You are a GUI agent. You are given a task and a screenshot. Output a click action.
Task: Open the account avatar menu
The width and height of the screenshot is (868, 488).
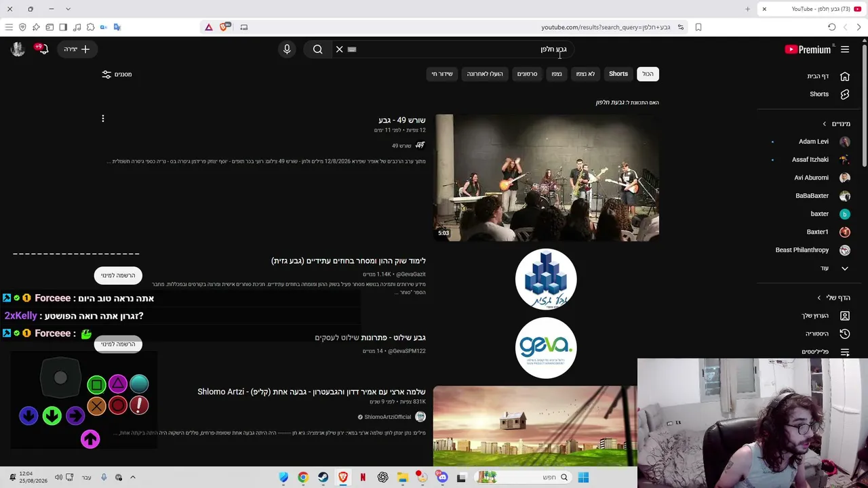[18, 49]
